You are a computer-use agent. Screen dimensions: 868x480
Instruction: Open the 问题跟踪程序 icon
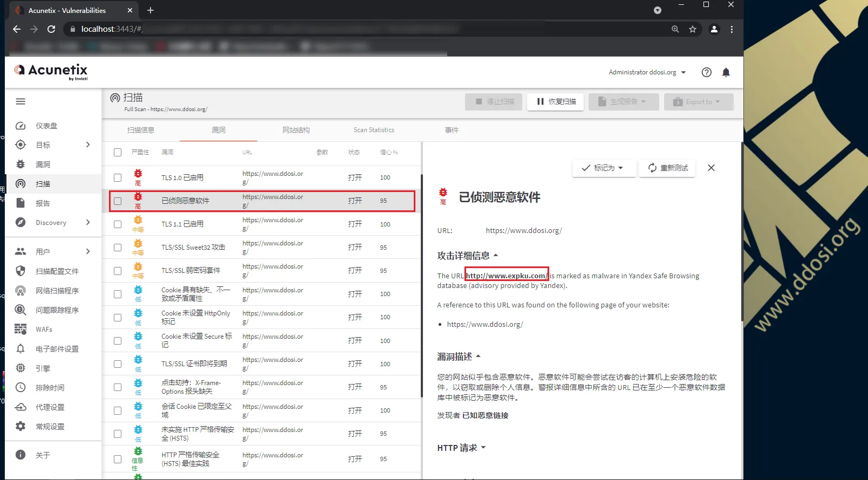click(20, 310)
